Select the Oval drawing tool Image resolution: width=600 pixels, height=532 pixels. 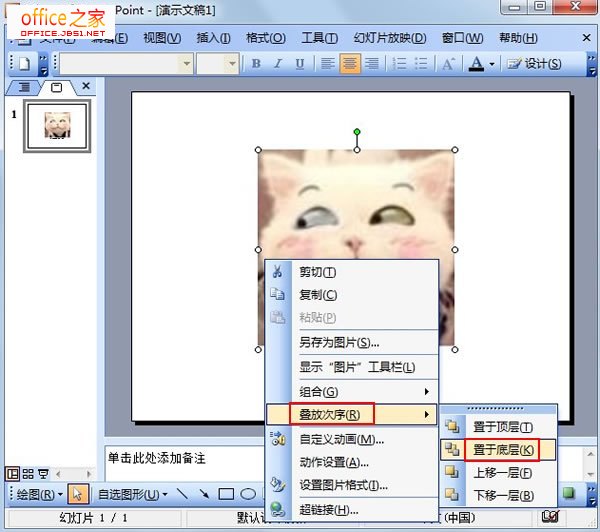click(248, 494)
